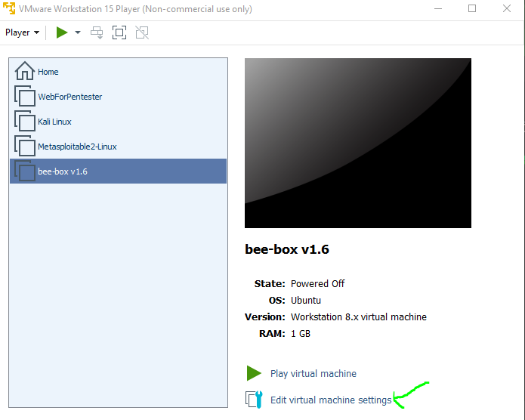The image size is (525, 420).
Task: Close the VMware Player window
Action: point(507,9)
